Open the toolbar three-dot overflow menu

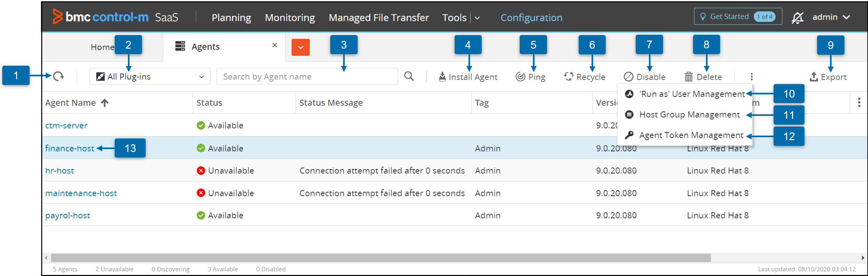tap(751, 77)
